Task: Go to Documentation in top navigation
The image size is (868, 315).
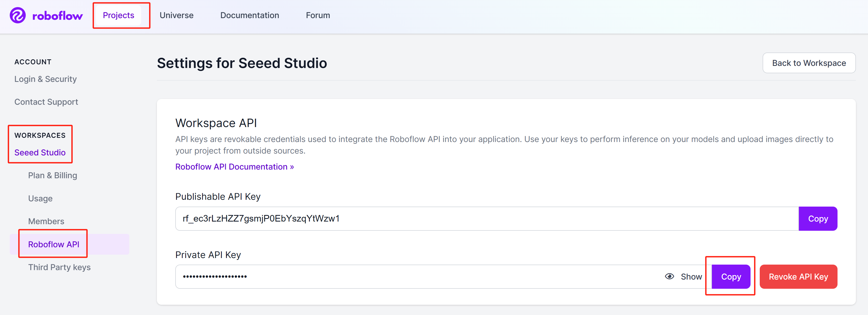Action: (x=249, y=15)
